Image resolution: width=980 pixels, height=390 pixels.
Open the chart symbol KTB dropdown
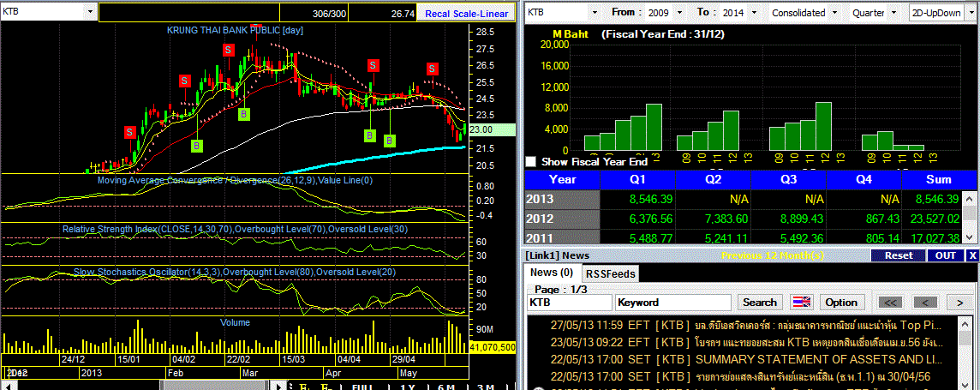tap(90, 12)
